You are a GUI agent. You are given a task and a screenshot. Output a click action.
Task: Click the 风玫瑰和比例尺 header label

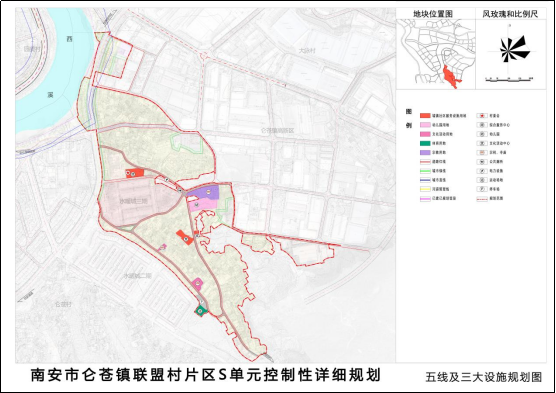tap(510, 14)
